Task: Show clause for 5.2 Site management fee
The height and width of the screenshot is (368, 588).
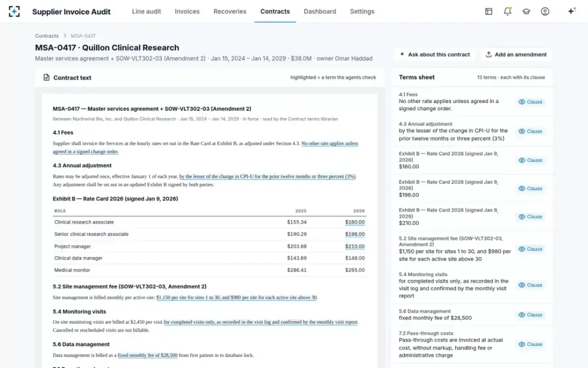Action: pyautogui.click(x=531, y=249)
